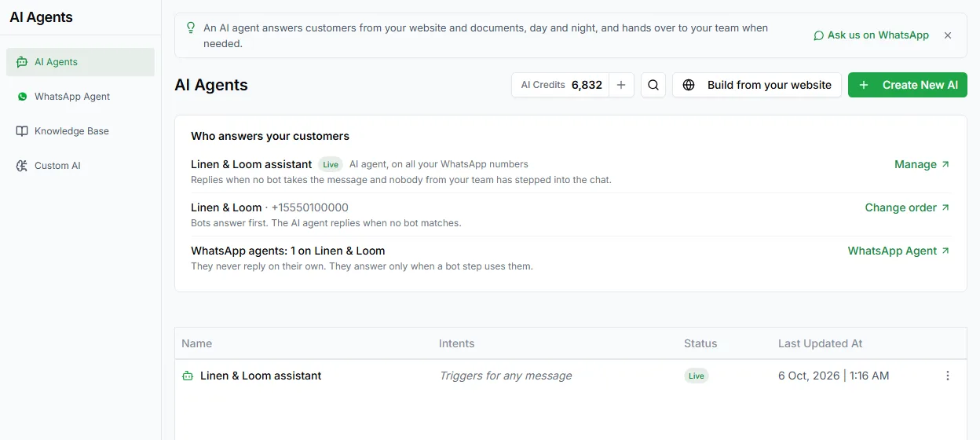This screenshot has width=980, height=440.
Task: Open Linen & Loom assistant table row name
Action: [x=261, y=376]
